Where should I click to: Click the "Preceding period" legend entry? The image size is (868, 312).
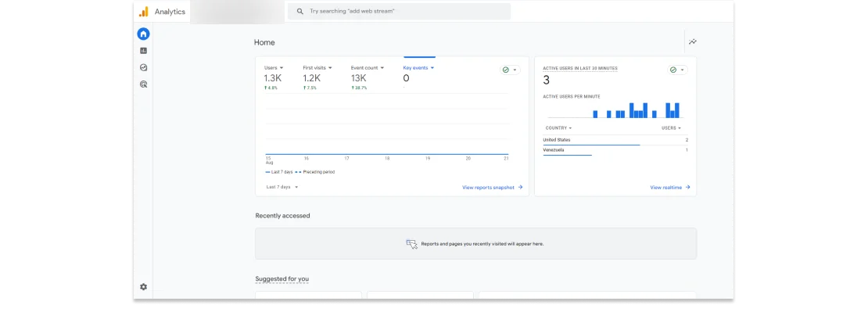pos(315,172)
